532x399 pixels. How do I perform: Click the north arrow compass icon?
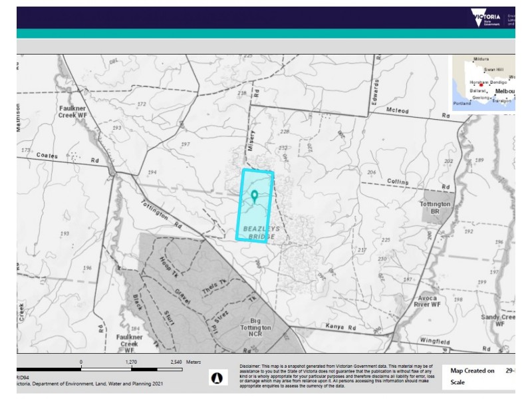coord(217,378)
